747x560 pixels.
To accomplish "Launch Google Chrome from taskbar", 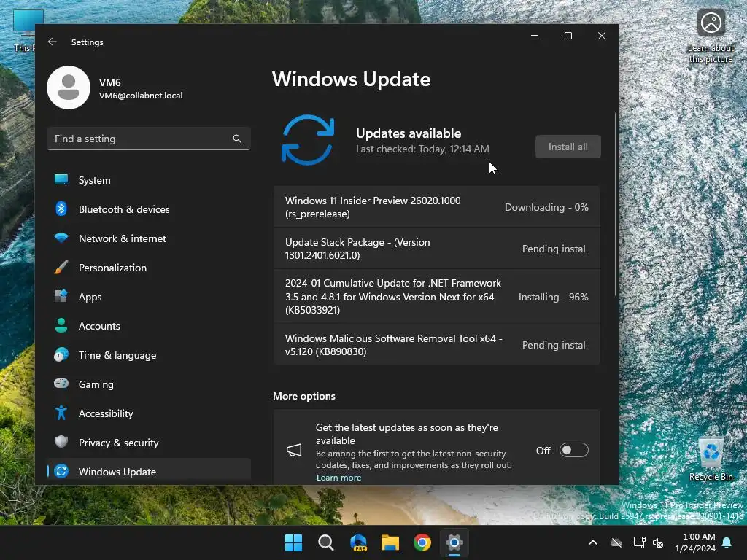I will pyautogui.click(x=422, y=542).
